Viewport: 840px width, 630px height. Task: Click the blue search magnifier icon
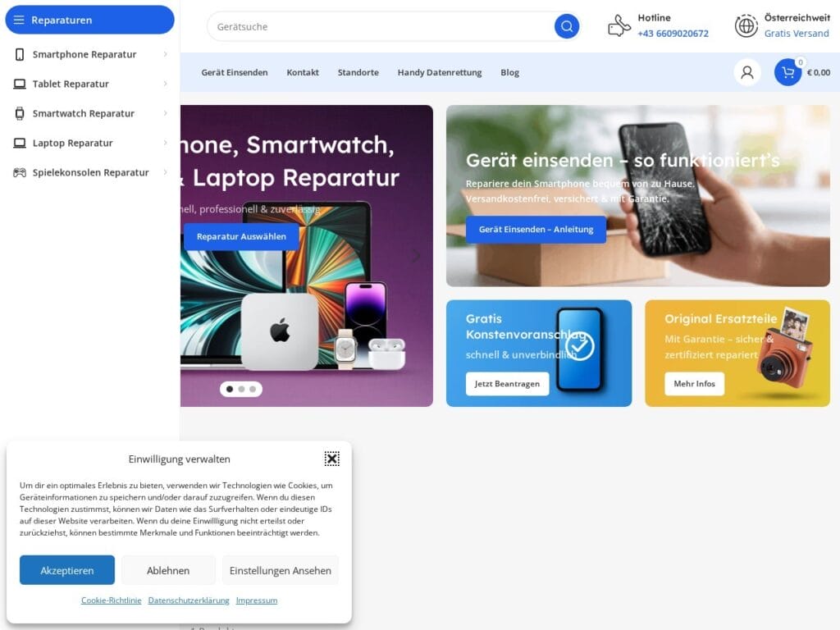tap(566, 26)
